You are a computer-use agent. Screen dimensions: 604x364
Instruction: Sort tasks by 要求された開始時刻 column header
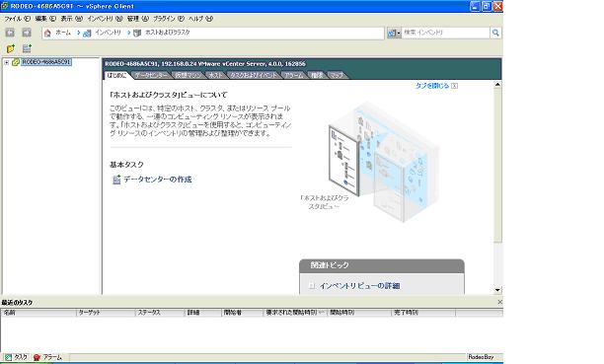pos(295,313)
